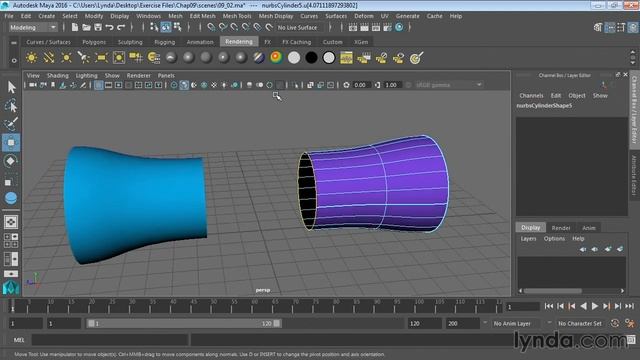
Task: Open the Deform menu
Action: click(x=363, y=16)
